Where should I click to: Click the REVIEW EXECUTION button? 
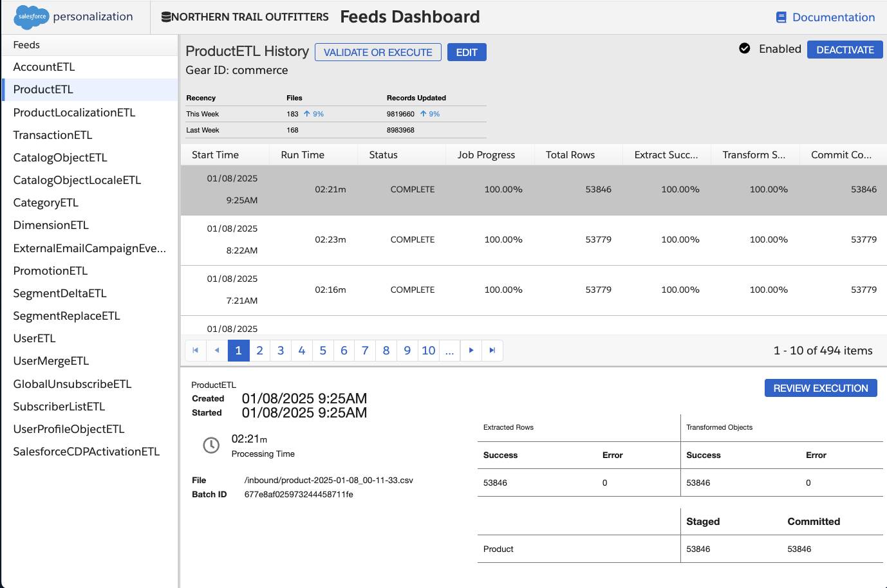[821, 388]
